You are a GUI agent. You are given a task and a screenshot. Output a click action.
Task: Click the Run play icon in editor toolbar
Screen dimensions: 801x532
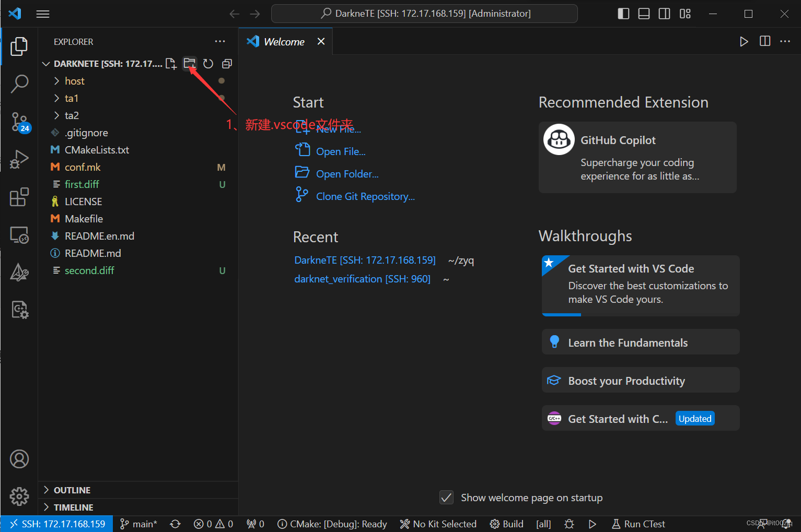(744, 41)
